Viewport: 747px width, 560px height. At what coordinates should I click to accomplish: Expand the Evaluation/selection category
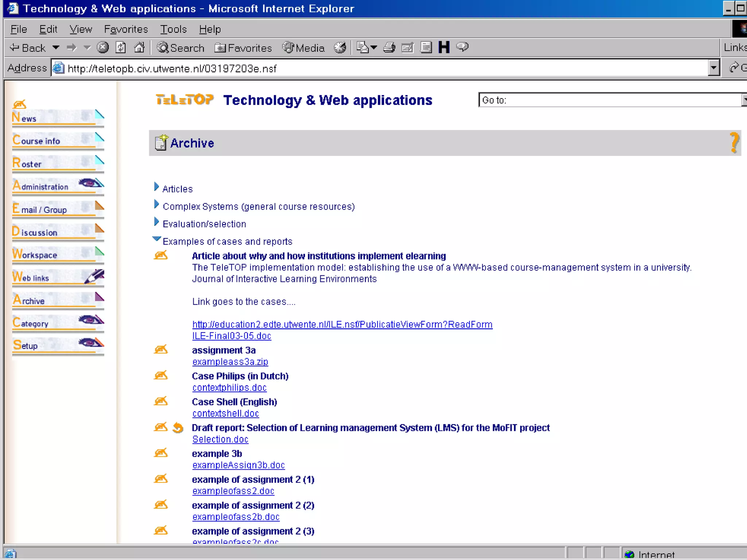[x=156, y=222]
